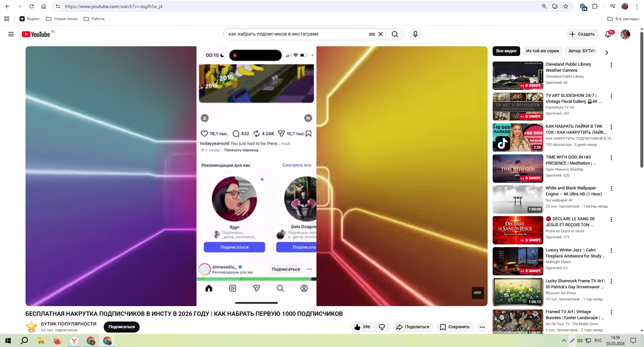This screenshot has width=644, height=347.
Task: Open the Luxury Winter Jazz video title
Action: [576, 253]
